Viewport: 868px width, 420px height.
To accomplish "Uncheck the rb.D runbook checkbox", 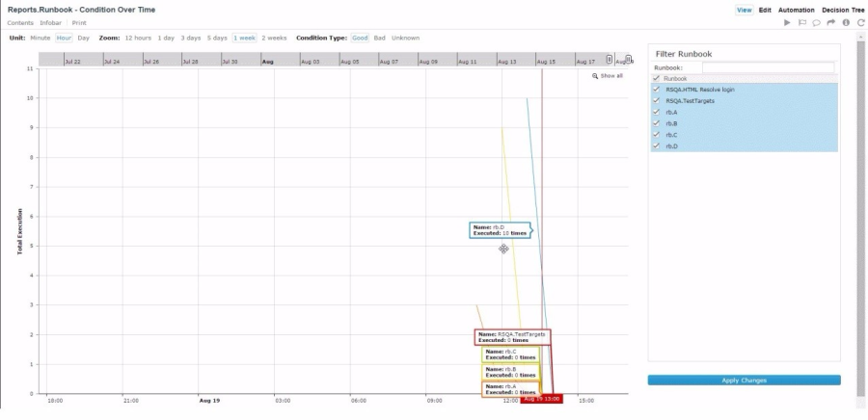I will coord(656,146).
